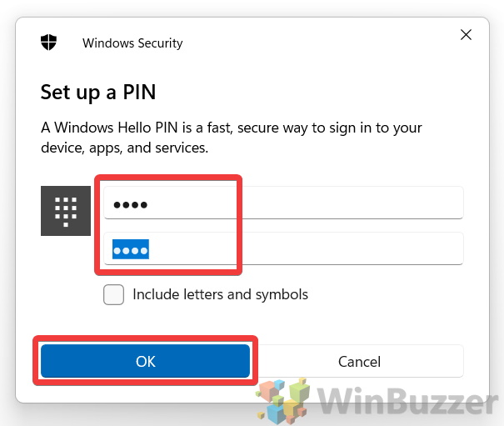Cancel the PIN setup

click(x=359, y=361)
